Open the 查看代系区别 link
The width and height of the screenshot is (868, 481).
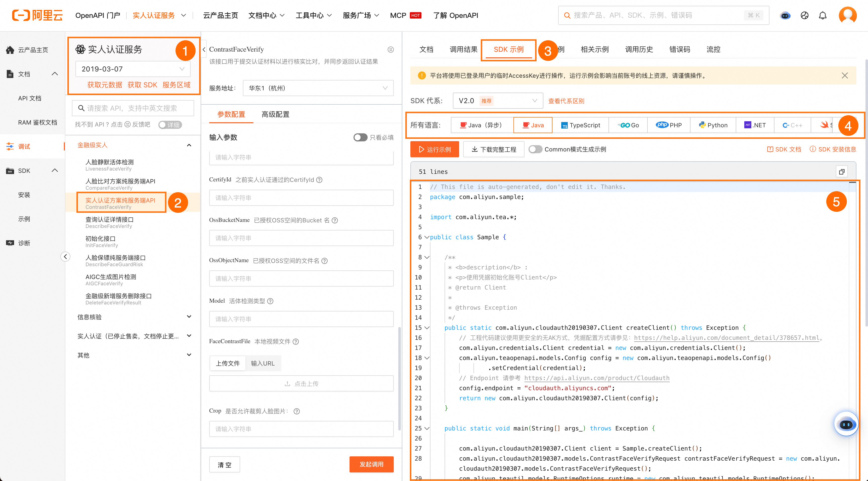pos(566,101)
